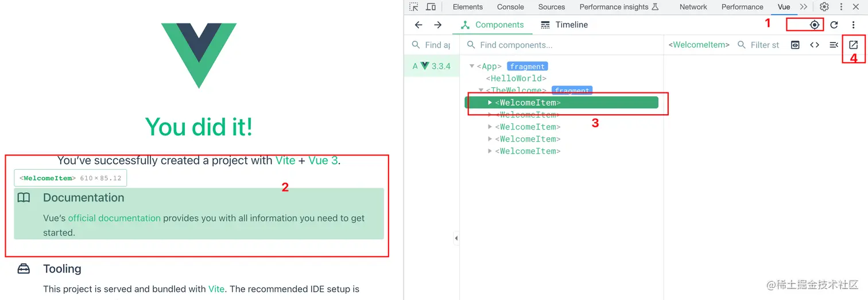The width and height of the screenshot is (868, 300).
Task: Open the Chrome DevTools kebab menu
Action: click(x=842, y=7)
